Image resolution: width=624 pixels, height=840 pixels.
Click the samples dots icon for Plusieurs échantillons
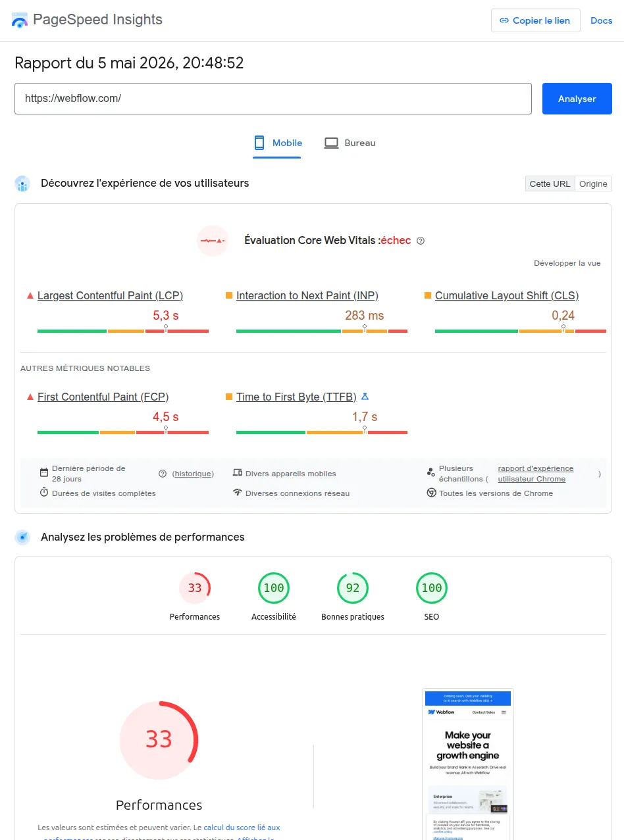coord(431,472)
